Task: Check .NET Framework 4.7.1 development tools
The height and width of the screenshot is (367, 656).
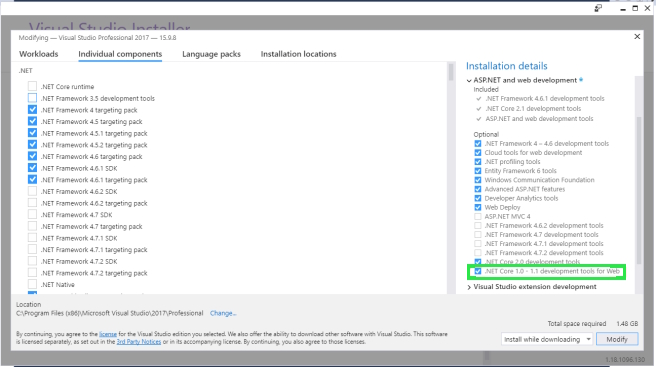Action: click(x=478, y=244)
